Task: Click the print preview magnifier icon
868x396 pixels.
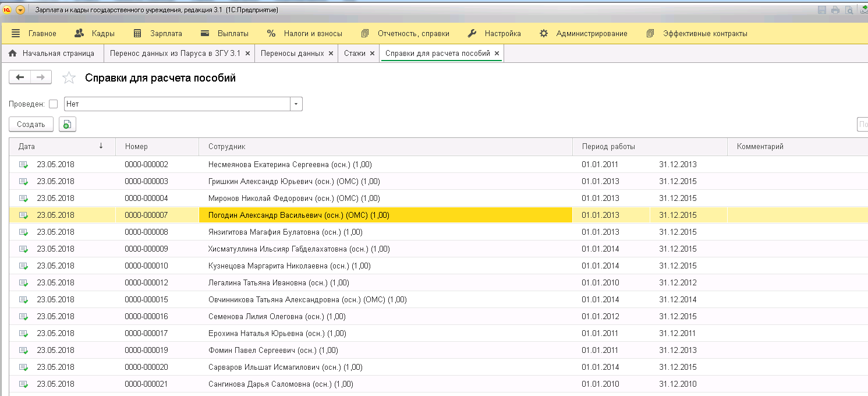Action: (849, 10)
